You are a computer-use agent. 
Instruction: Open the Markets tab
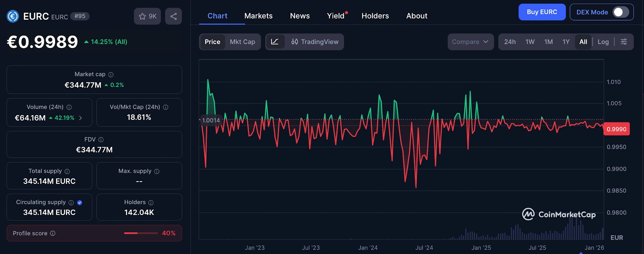(x=258, y=16)
